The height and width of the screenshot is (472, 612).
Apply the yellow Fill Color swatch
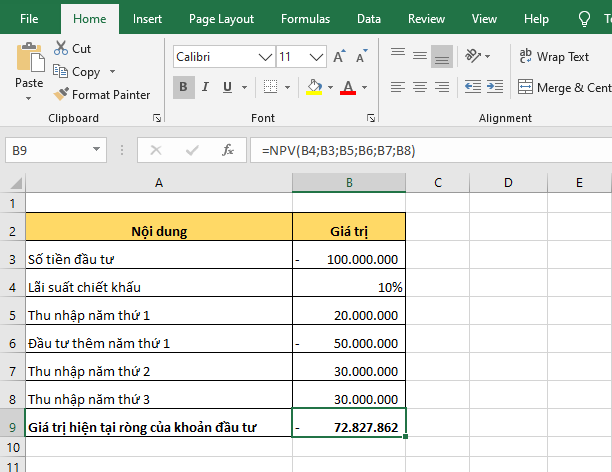point(314,88)
